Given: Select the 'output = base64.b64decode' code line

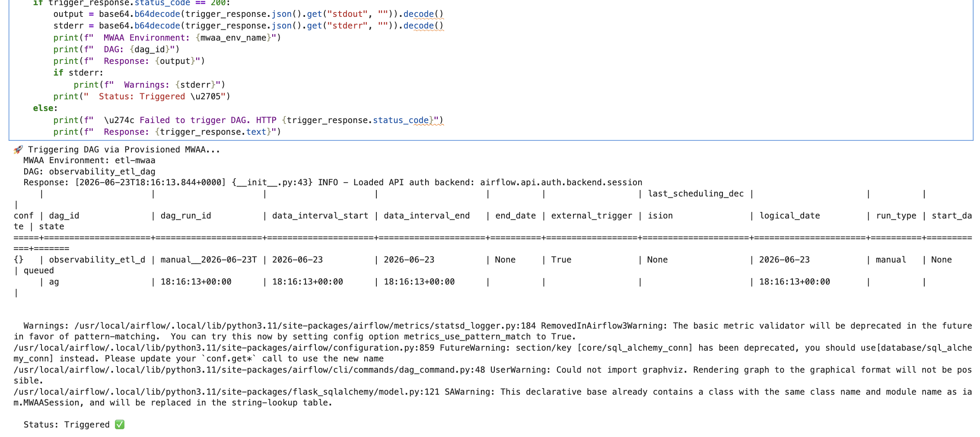Looking at the screenshot, I should tap(248, 14).
